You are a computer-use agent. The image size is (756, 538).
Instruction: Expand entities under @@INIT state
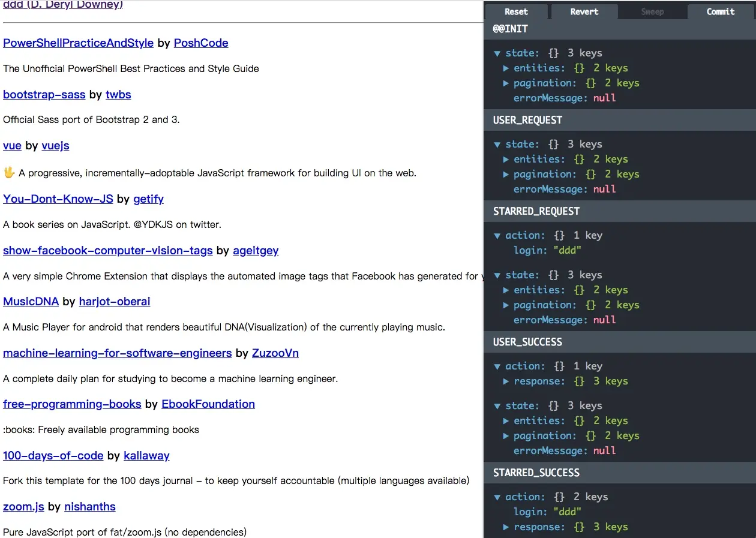[x=506, y=68]
